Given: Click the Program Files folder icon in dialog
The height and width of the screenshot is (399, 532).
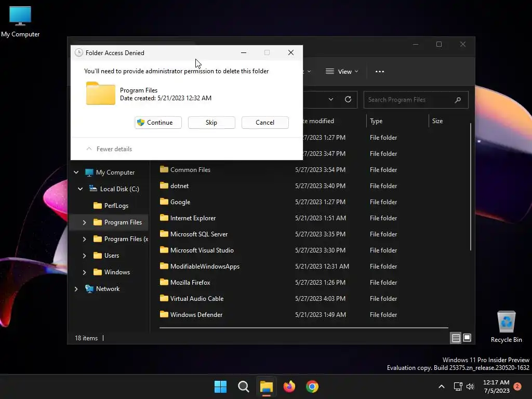Looking at the screenshot, I should tap(100, 94).
